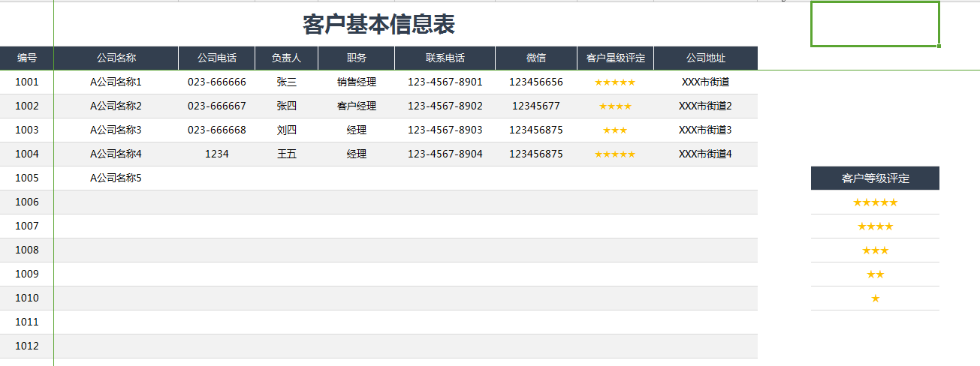Select the 刘四 contact cell
Image resolution: width=980 pixels, height=366 pixels.
tap(287, 130)
